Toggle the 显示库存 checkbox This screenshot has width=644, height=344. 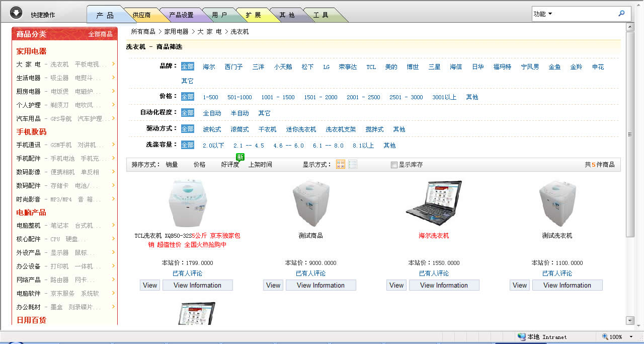[394, 165]
